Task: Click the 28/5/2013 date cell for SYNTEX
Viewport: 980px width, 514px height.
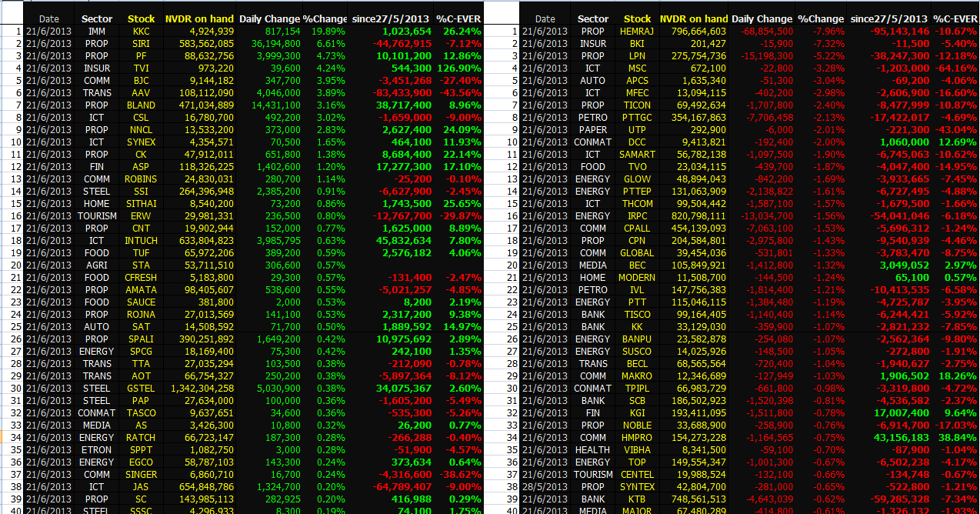Action: pos(545,487)
